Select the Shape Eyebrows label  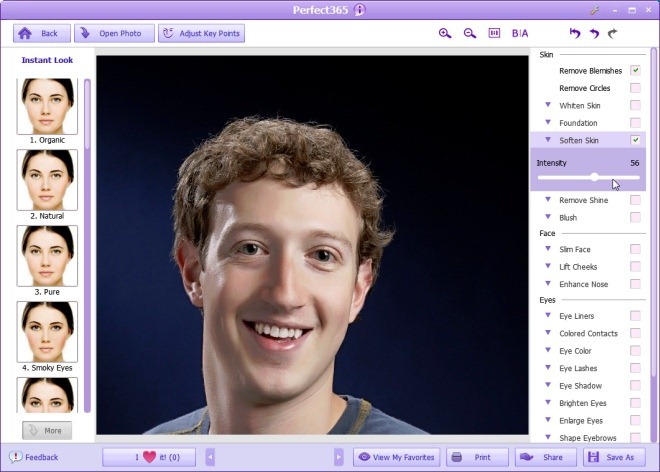pos(588,438)
